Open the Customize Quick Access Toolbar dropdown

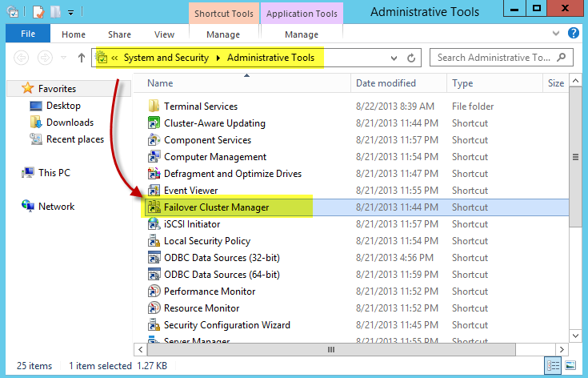[x=70, y=13]
